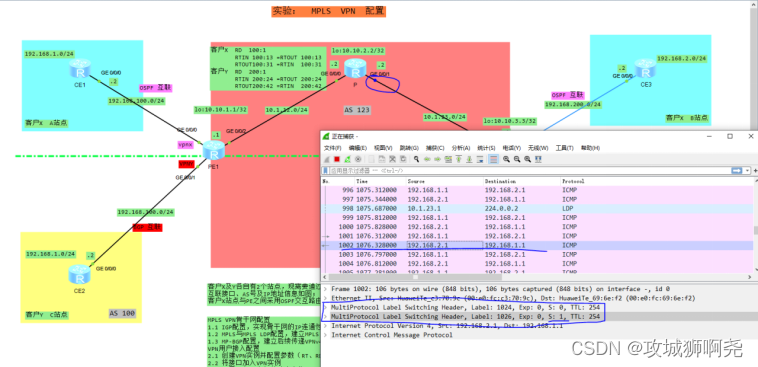The width and height of the screenshot is (758, 367).
Task: Click the display filter input field
Action: (x=529, y=171)
